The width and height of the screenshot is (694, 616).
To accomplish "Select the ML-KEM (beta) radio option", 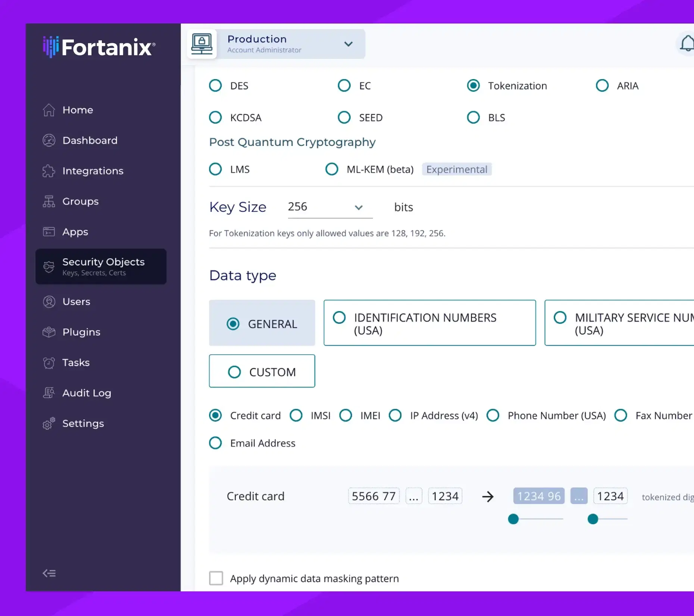I will pos(332,169).
